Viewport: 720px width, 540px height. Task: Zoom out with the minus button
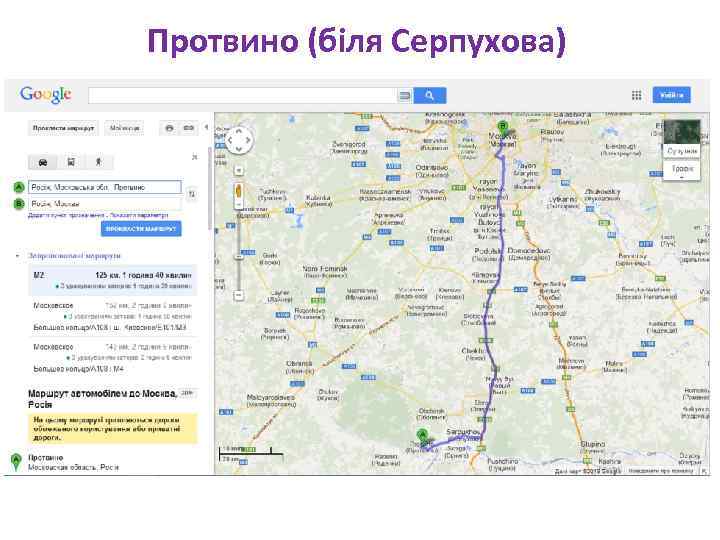tap(239, 295)
